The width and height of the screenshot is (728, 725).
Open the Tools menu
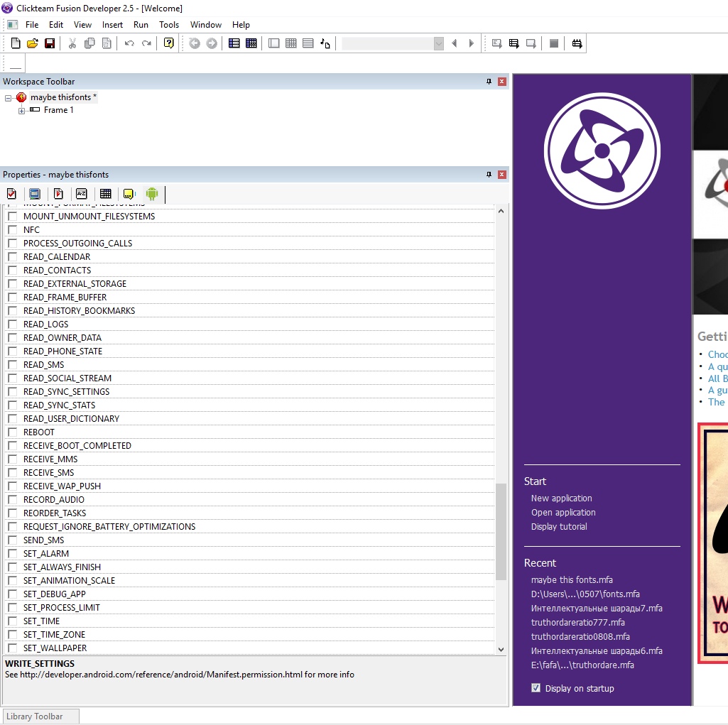[x=169, y=25]
